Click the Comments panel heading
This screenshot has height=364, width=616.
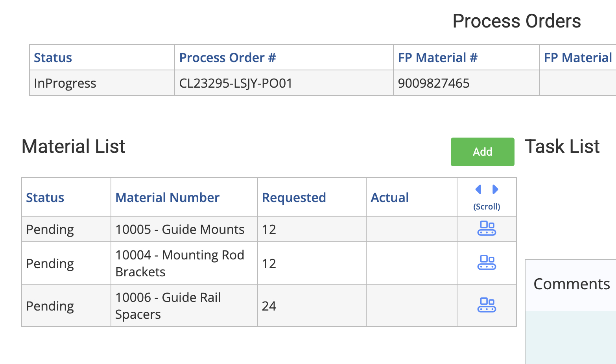click(572, 284)
